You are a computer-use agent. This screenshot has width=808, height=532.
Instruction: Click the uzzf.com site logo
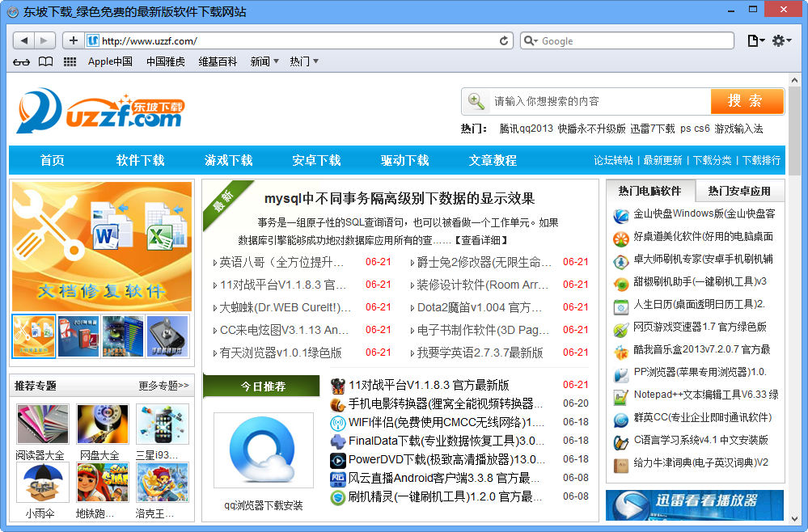[x=100, y=110]
